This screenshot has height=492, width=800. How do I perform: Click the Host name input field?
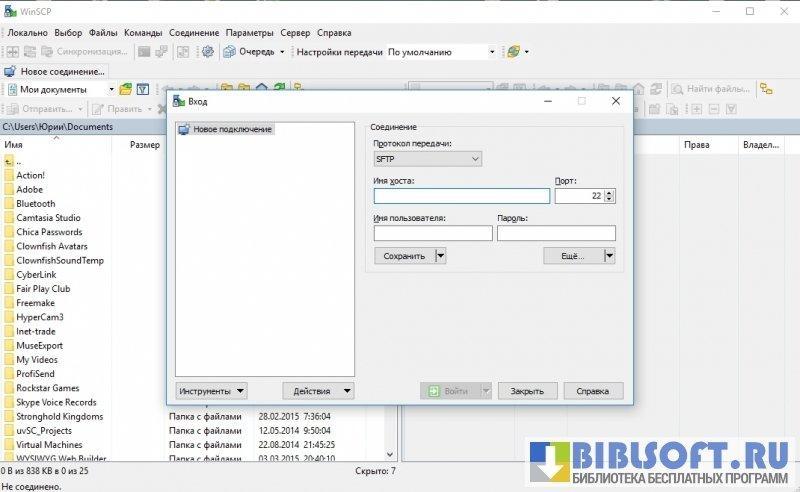click(x=462, y=196)
